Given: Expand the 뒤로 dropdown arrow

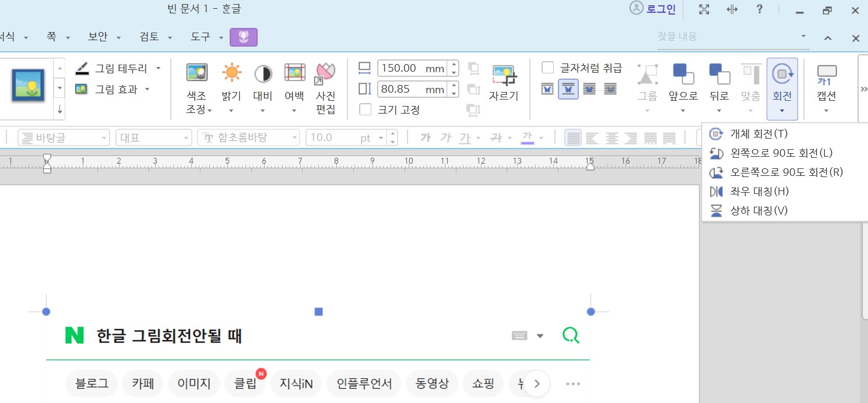Looking at the screenshot, I should [719, 111].
